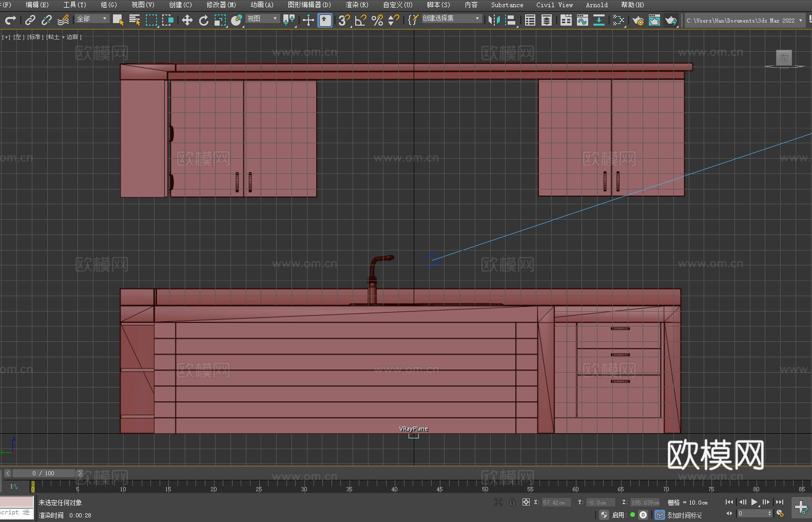Select the Bind to Space Warp tool

(x=63, y=20)
